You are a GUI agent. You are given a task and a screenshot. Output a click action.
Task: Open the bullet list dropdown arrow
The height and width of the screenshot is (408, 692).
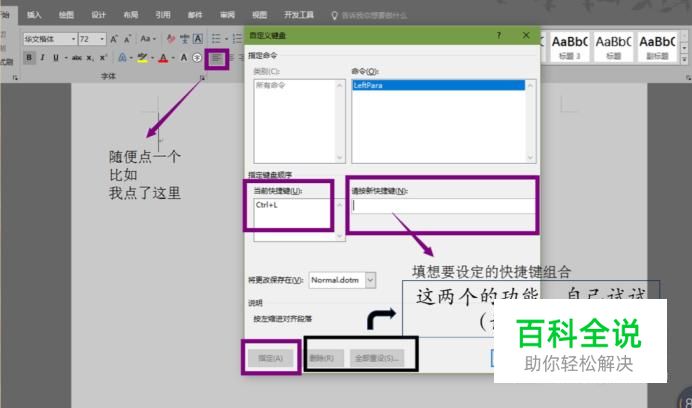click(x=226, y=39)
